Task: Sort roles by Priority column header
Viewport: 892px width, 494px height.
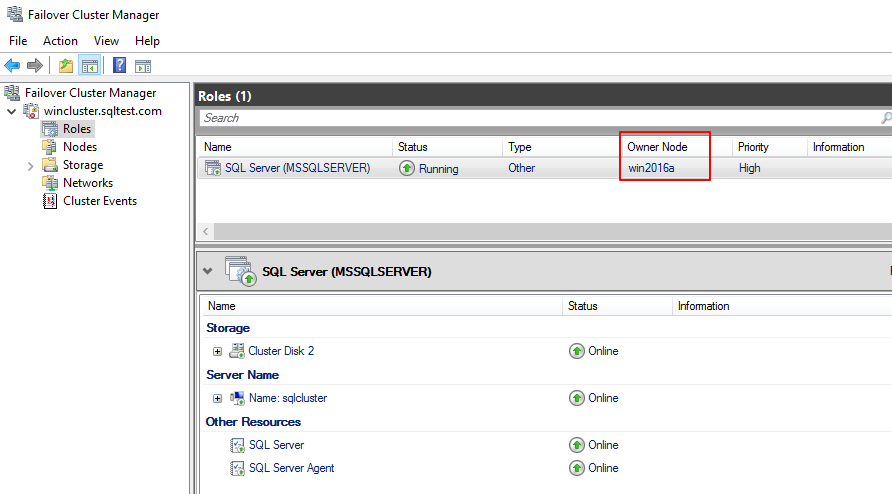Action: [x=770, y=147]
